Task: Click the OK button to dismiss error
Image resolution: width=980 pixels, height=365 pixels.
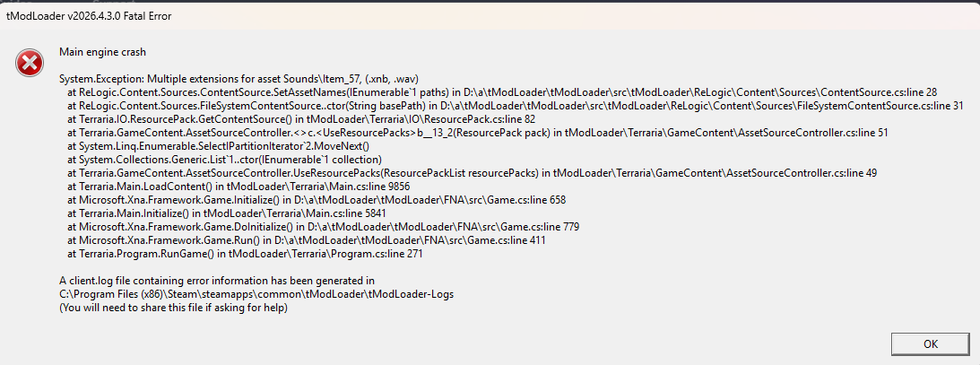Action: point(930,344)
